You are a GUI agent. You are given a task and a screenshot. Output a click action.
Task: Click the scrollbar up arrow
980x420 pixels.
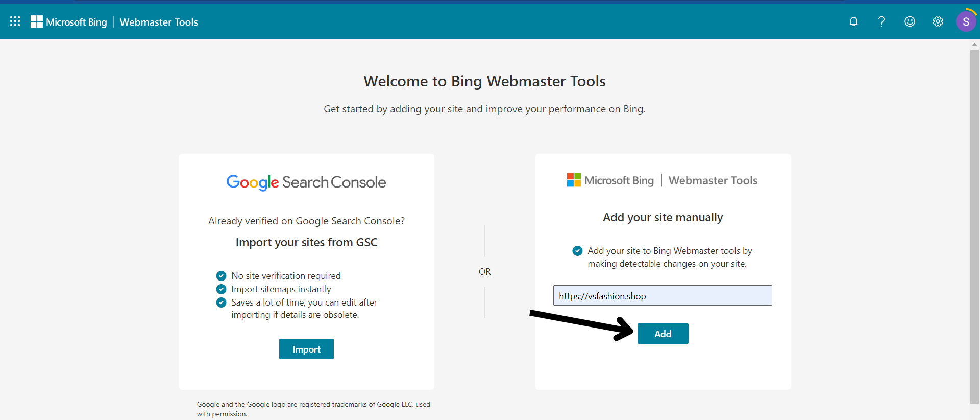974,45
